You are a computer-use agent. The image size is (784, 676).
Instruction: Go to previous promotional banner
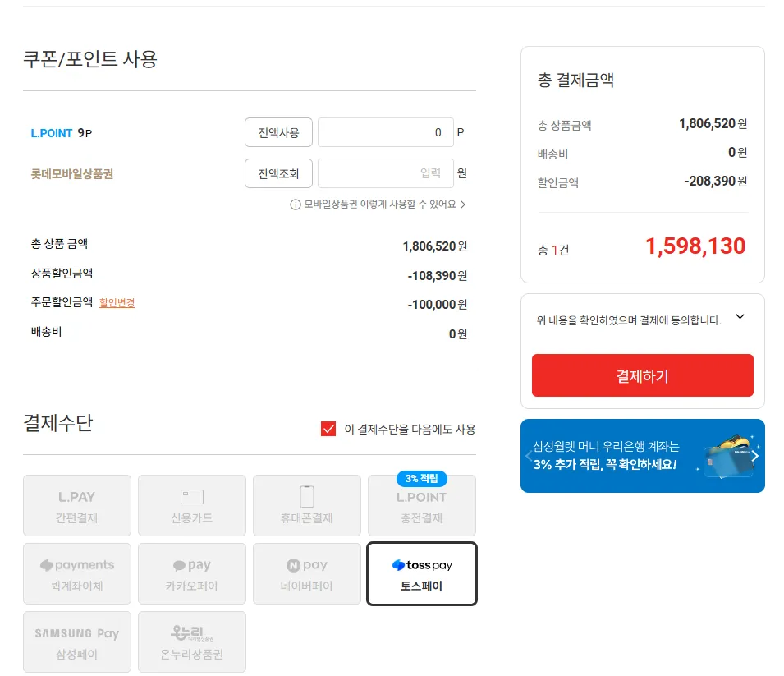tap(530, 456)
